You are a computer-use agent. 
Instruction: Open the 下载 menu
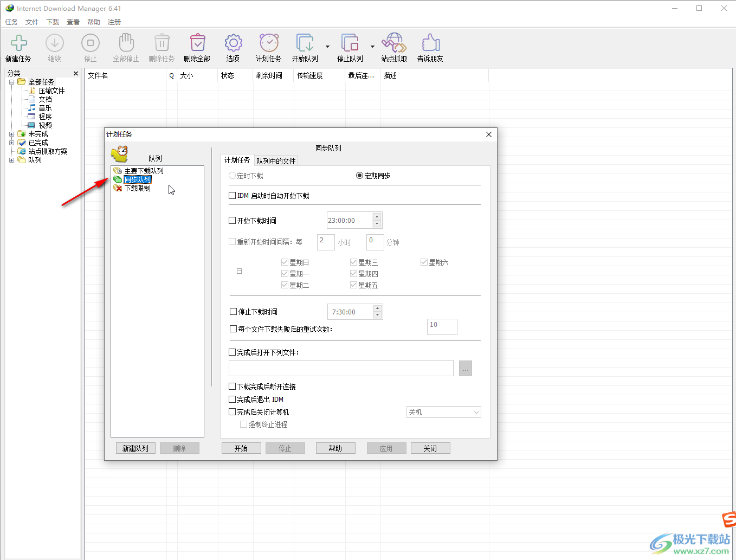(x=53, y=22)
